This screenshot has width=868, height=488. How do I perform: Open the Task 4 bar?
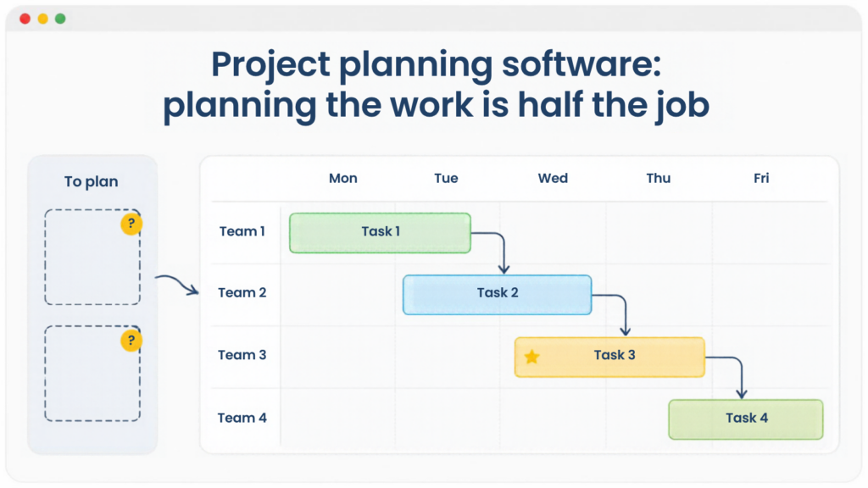[746, 419]
